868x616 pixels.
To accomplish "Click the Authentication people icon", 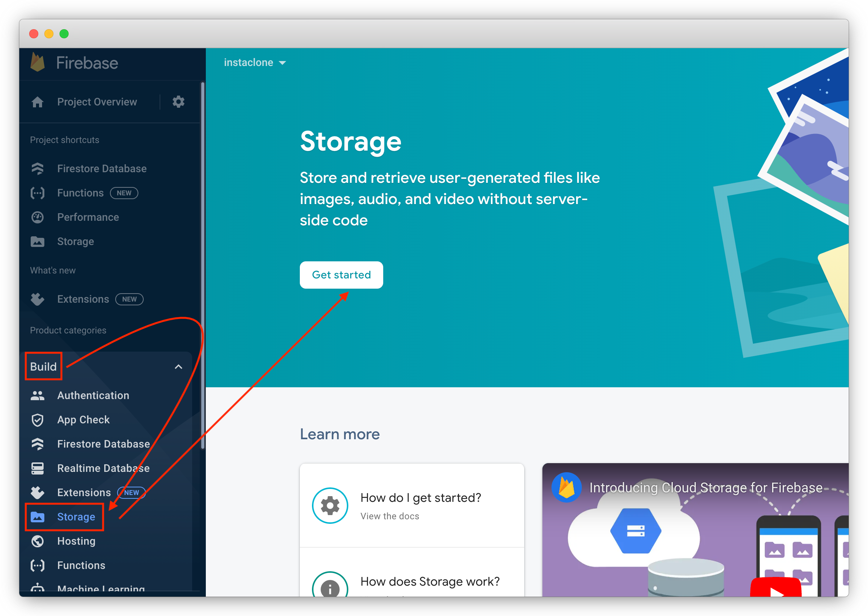I will 38,396.
